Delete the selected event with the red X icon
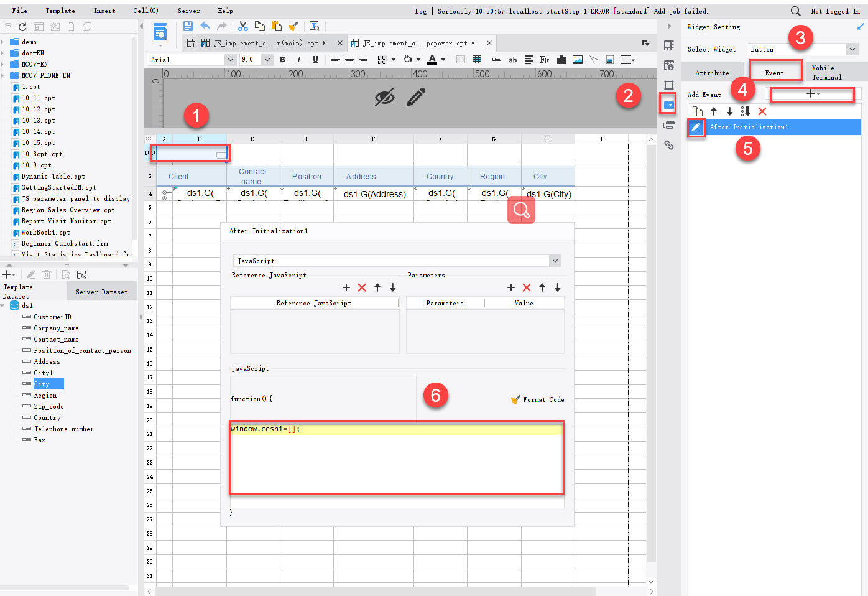The width and height of the screenshot is (868, 596). click(x=762, y=111)
